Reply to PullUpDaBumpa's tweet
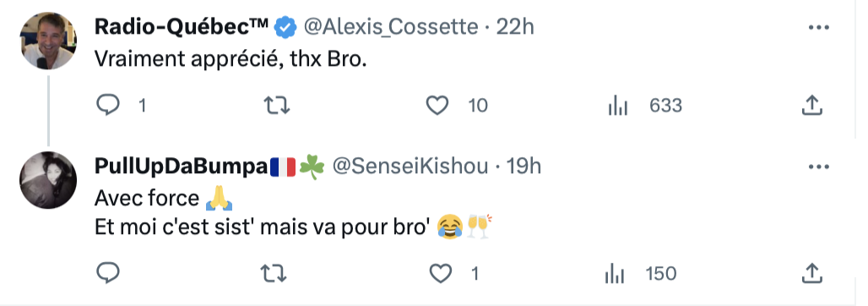Viewport: 868px width, 306px height. coord(108,273)
